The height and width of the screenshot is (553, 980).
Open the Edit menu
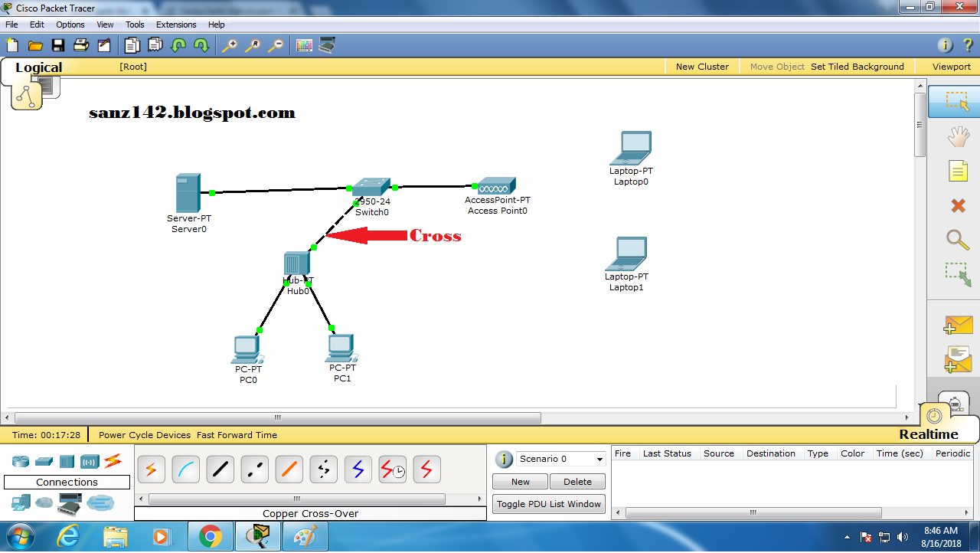37,25
